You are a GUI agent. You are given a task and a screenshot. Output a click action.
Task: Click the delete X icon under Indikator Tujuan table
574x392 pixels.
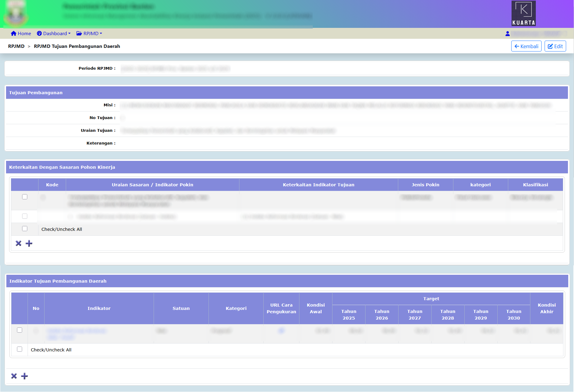[x=14, y=376]
